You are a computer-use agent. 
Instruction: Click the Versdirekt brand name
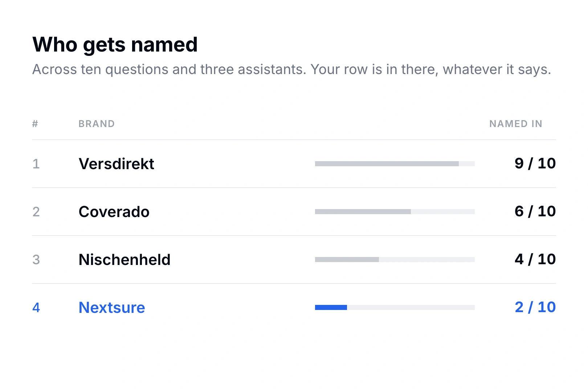[117, 164]
